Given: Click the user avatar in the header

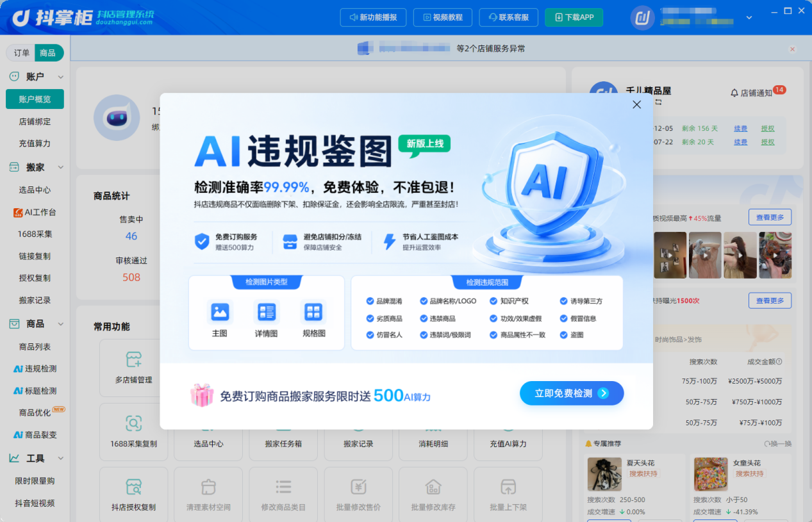Looking at the screenshot, I should click(x=643, y=18).
